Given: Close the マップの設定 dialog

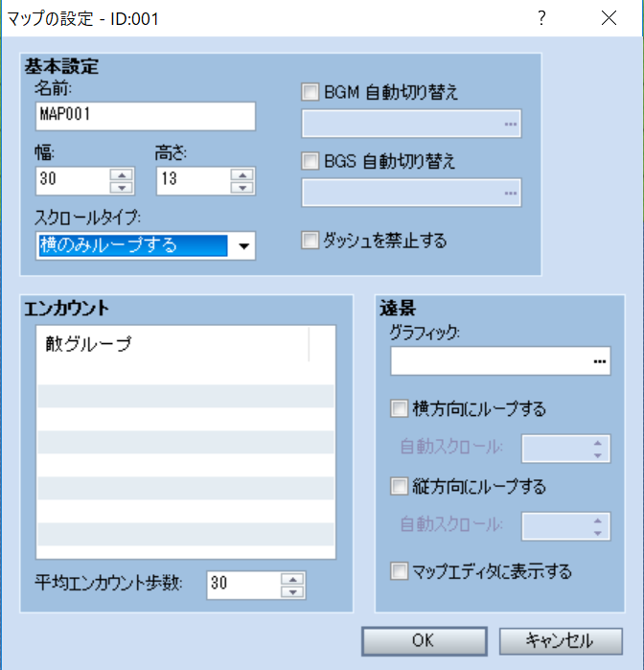Looking at the screenshot, I should 609,18.
